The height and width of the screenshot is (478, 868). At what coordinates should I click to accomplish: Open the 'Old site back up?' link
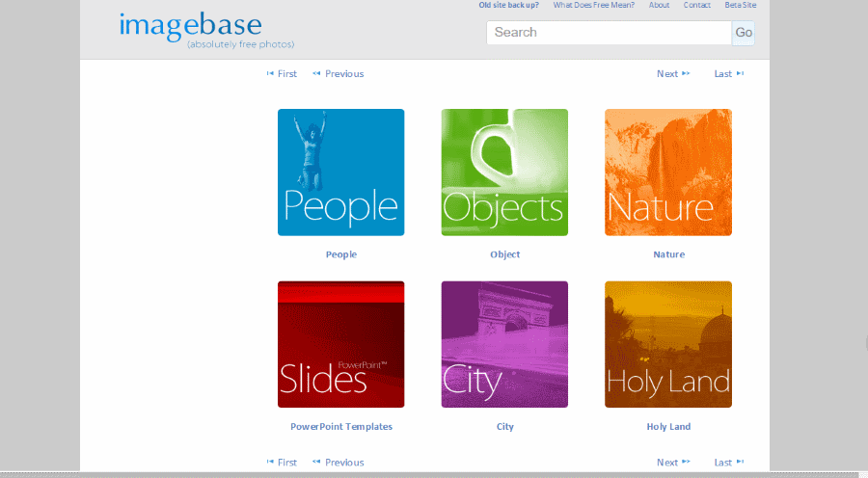508,5
